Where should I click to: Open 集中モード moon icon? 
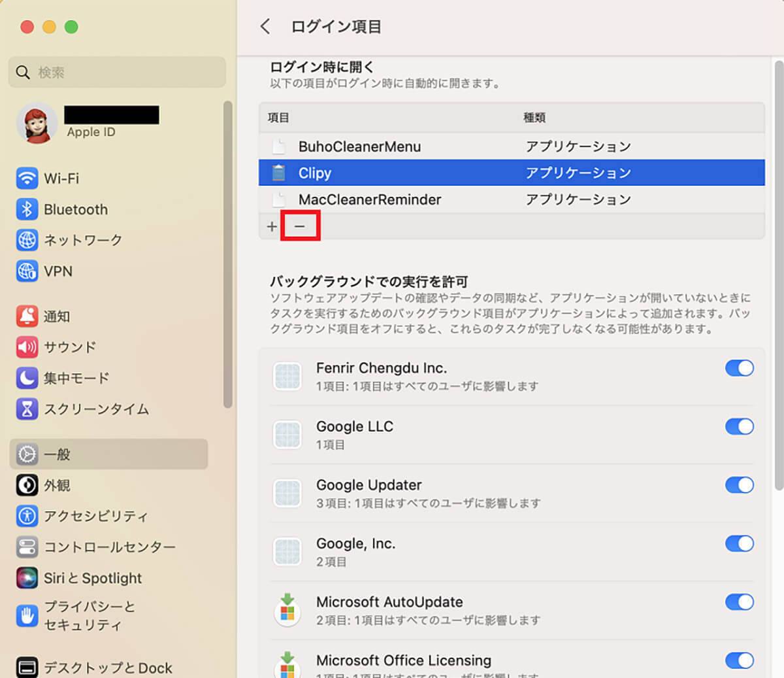coord(27,378)
